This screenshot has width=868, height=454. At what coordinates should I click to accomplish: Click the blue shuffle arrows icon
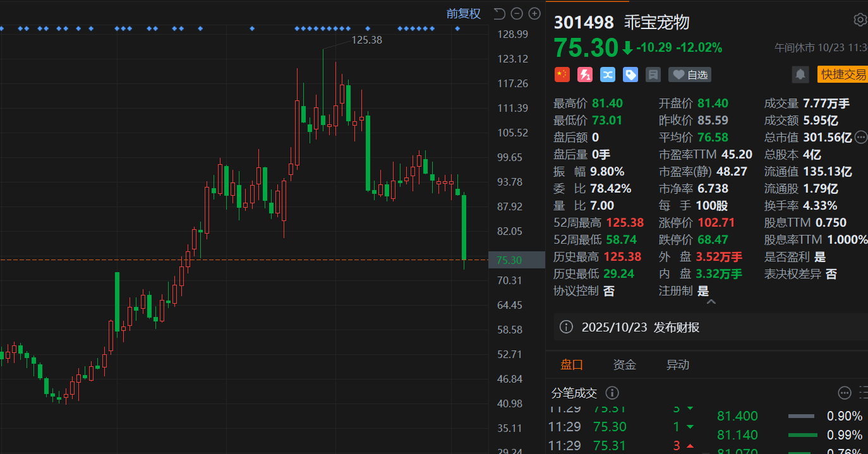[607, 75]
